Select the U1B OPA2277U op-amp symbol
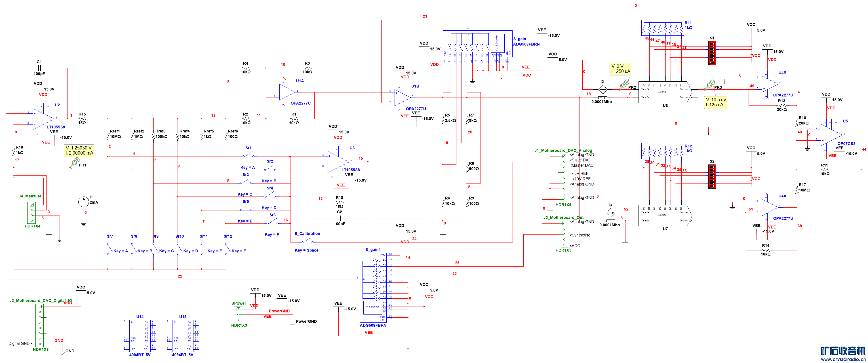The width and height of the screenshot is (868, 363). click(403, 97)
